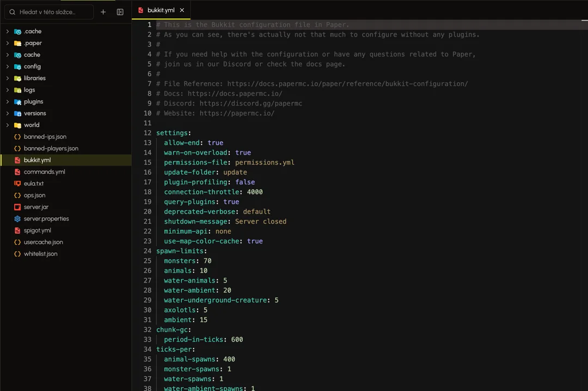Expand the .cache folder chevron
The image size is (588, 391).
click(8, 32)
